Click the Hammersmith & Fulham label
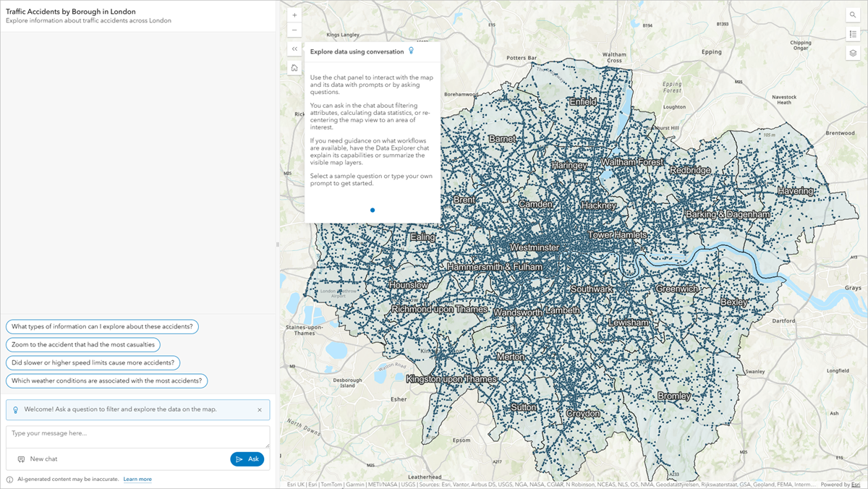868x489 pixels. click(x=494, y=267)
